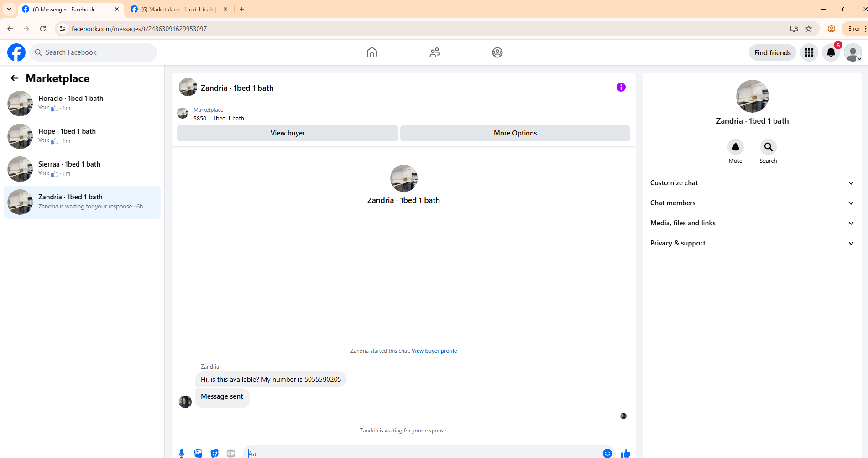Open a new browser tab
The width and height of the screenshot is (868, 458).
click(x=242, y=9)
